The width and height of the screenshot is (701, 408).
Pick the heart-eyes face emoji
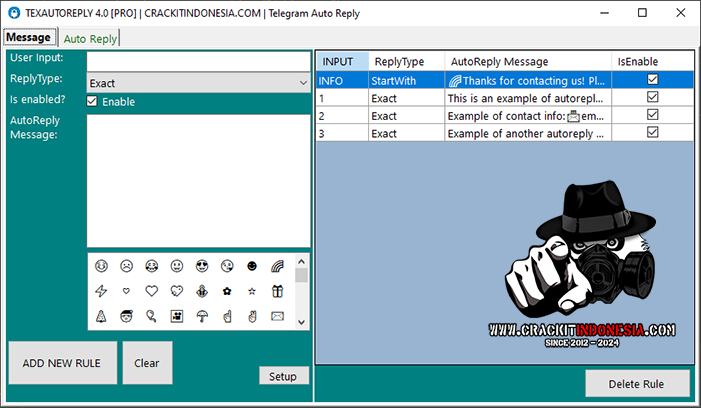coord(201,266)
